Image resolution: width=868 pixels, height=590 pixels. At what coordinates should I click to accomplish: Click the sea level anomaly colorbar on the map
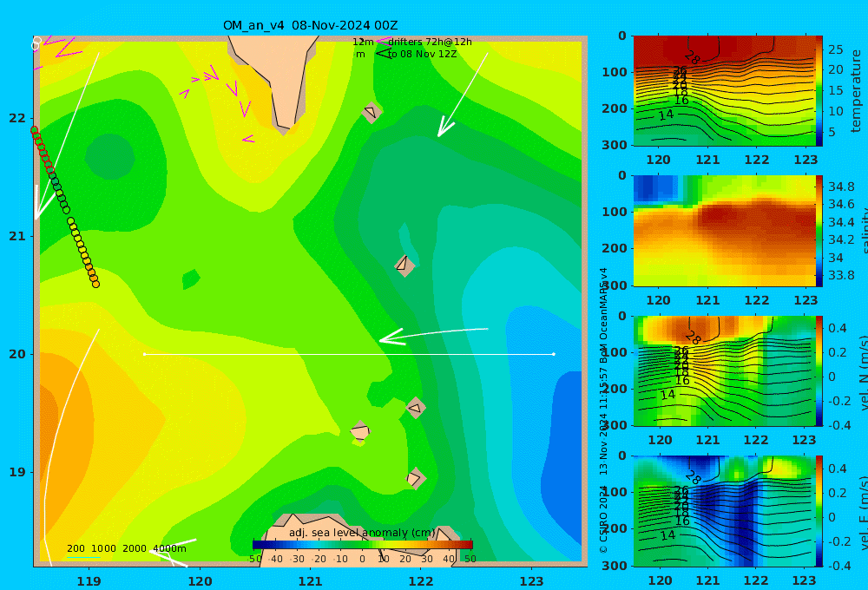pos(363,545)
